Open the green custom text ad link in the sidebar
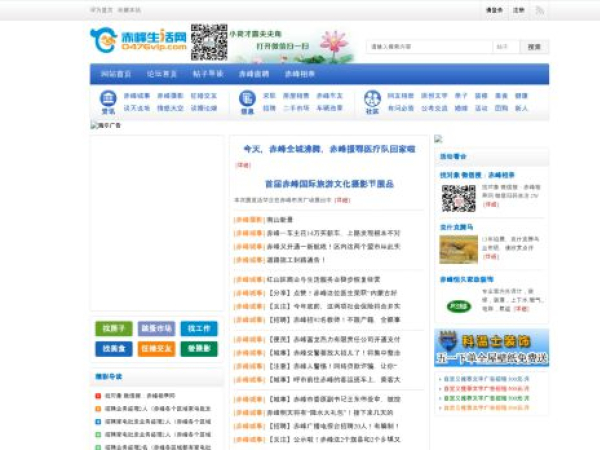The width and height of the screenshot is (600, 450). point(486,398)
